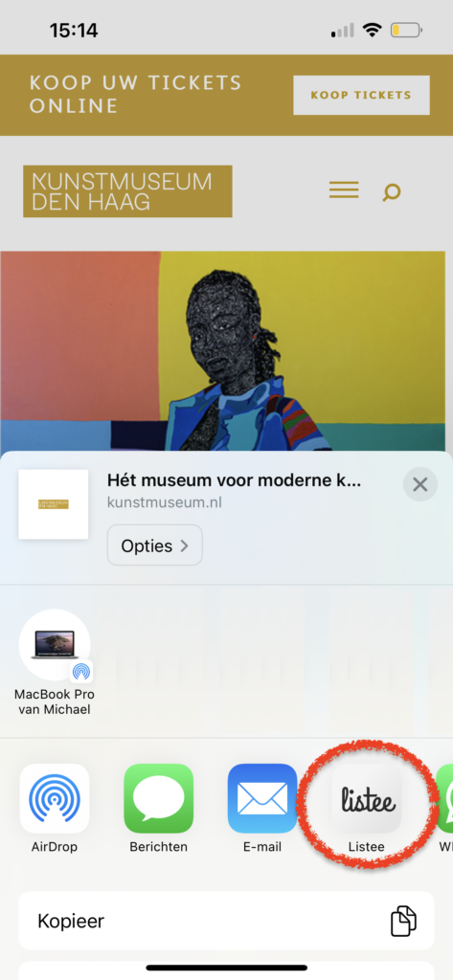Choose the Kopieer action row
Viewport: 453px width, 980px height.
pyautogui.click(x=226, y=921)
